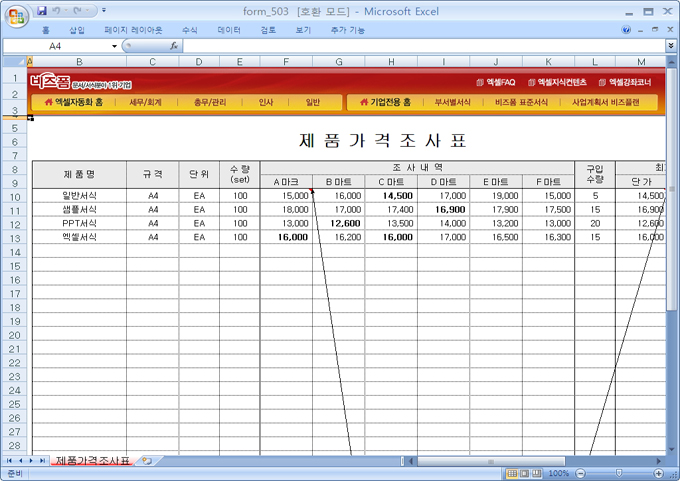
Task: Switch to Page Layout view
Action: (x=525, y=473)
